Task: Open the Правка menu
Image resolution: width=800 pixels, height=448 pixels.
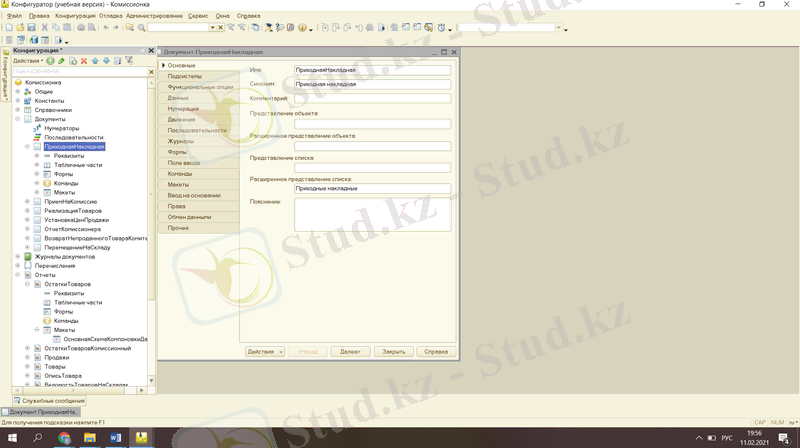Action: [x=39, y=16]
